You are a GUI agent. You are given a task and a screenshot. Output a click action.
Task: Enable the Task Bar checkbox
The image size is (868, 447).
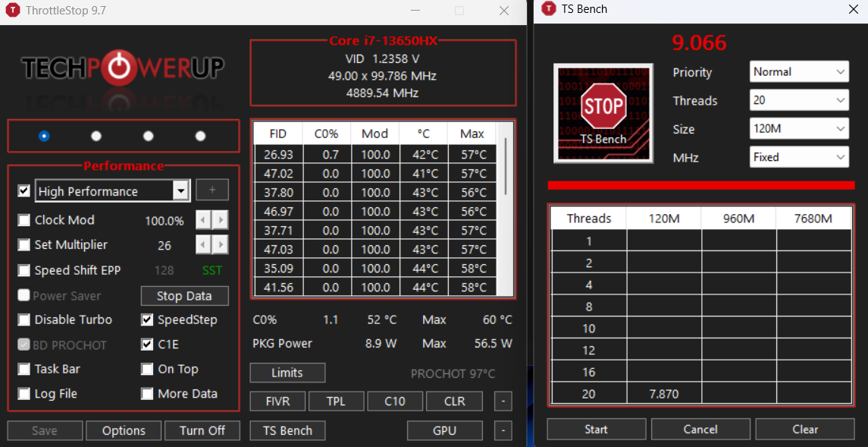tap(24, 369)
